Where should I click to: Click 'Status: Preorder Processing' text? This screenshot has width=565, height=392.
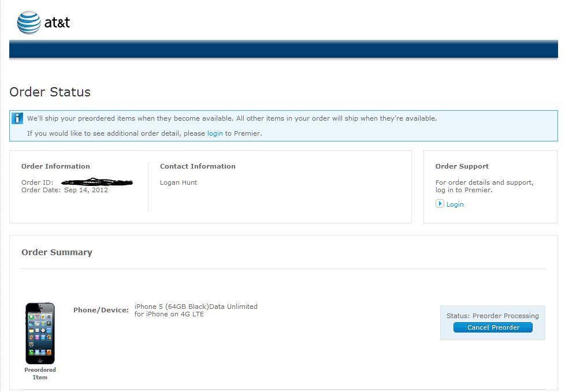[x=493, y=316]
